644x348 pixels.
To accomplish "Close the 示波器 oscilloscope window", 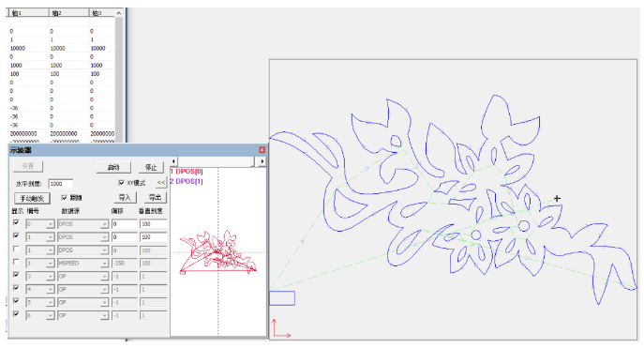I will (x=262, y=150).
